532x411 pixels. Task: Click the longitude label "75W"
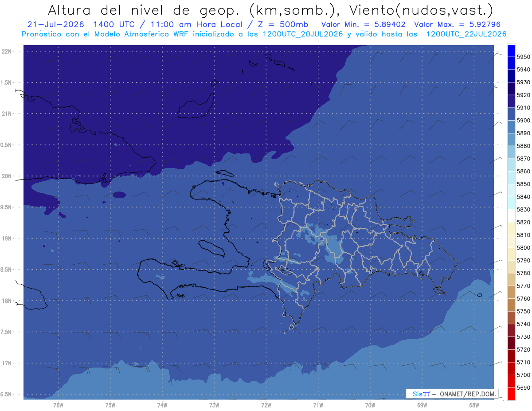[x=110, y=405]
